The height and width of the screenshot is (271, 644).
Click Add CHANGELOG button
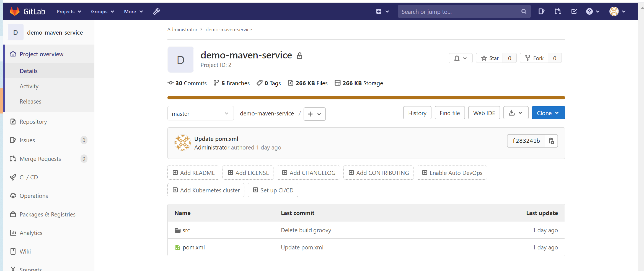click(308, 173)
